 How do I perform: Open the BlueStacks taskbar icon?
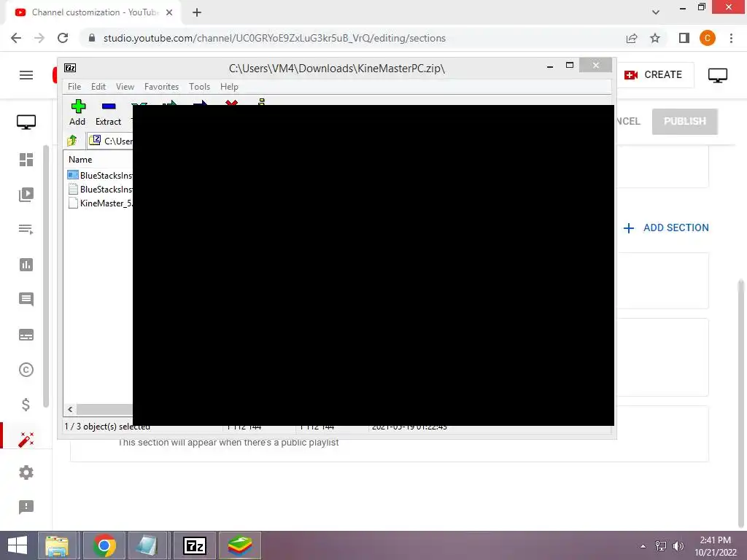tap(239, 545)
